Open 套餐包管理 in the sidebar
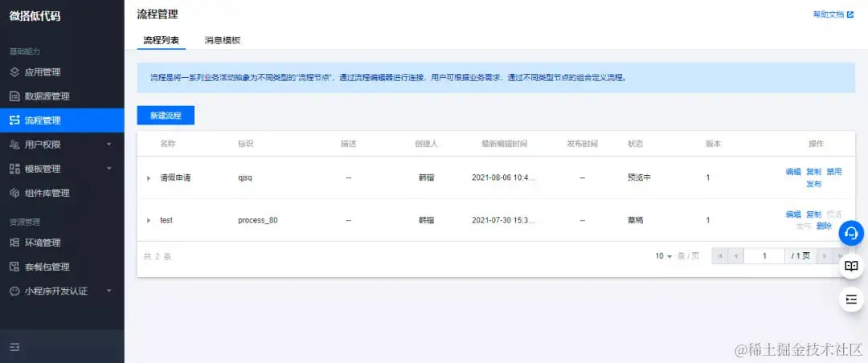 62,267
